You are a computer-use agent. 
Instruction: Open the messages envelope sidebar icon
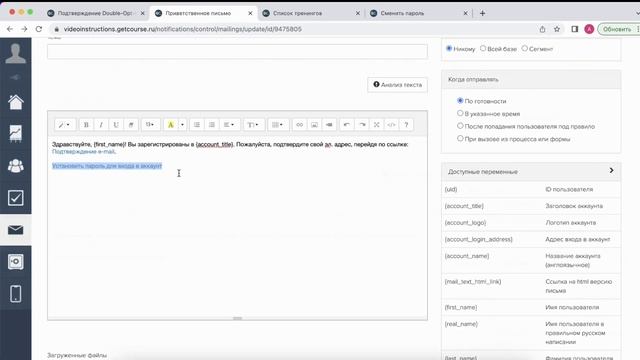(16, 230)
